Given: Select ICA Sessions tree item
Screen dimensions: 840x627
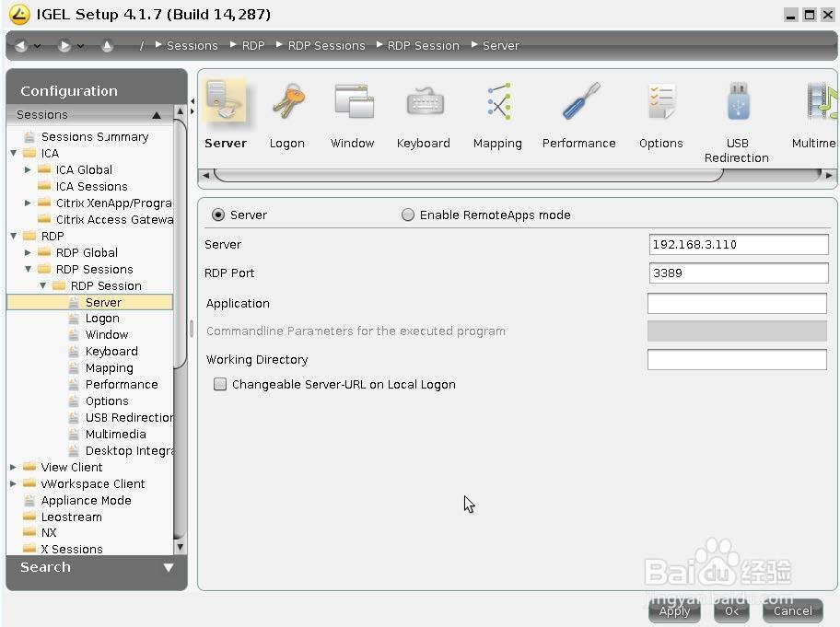Looking at the screenshot, I should tap(91, 186).
